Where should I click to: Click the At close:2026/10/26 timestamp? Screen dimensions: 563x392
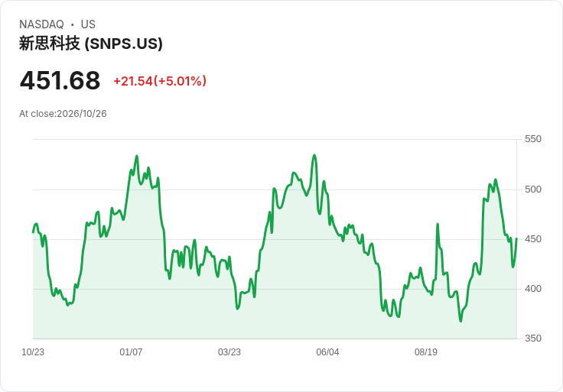(63, 114)
